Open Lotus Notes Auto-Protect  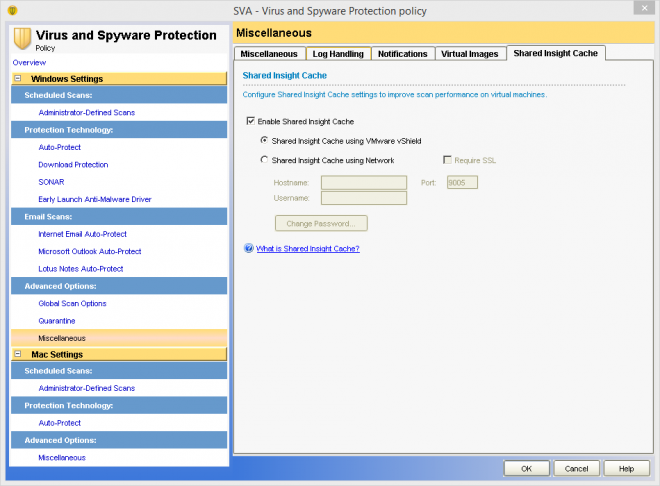pyautogui.click(x=81, y=268)
